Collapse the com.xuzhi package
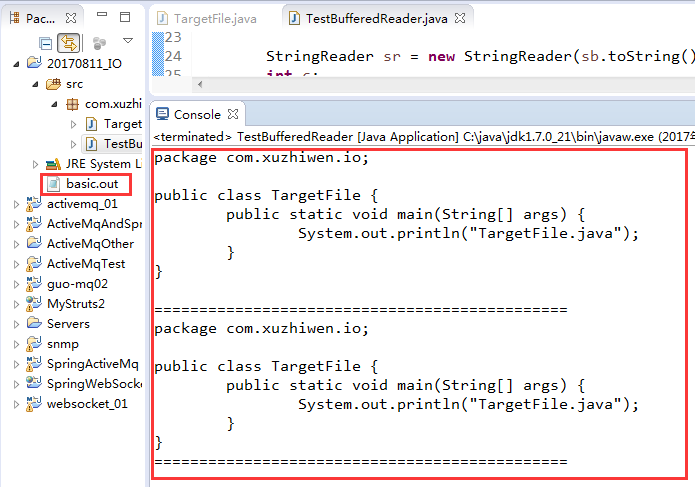 54,104
